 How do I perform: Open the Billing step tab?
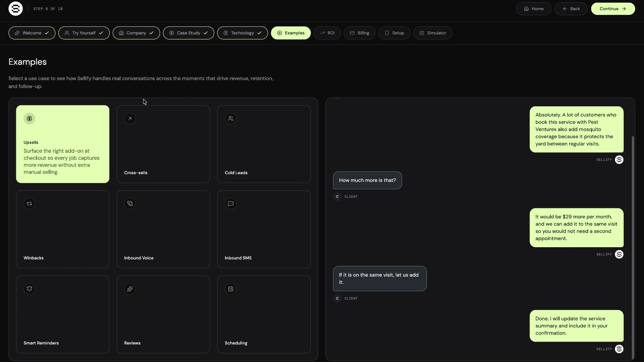[359, 33]
